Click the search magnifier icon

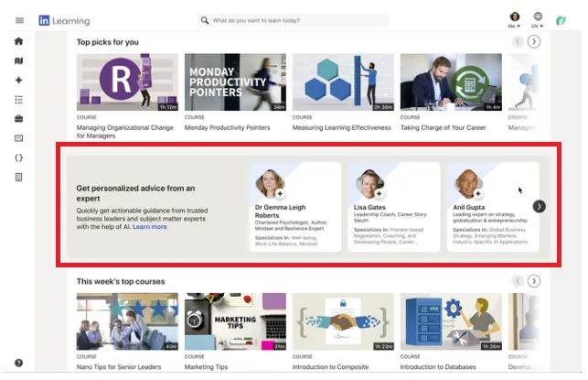[205, 20]
